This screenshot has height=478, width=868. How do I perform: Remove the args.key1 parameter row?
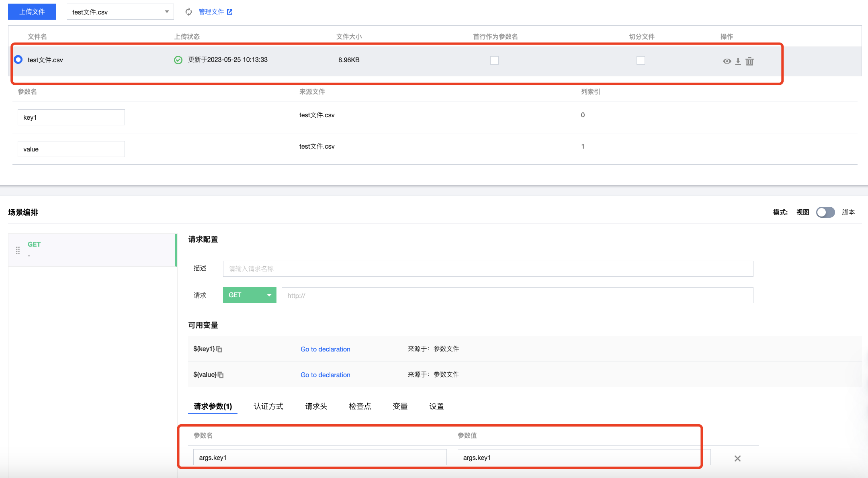coord(737,458)
